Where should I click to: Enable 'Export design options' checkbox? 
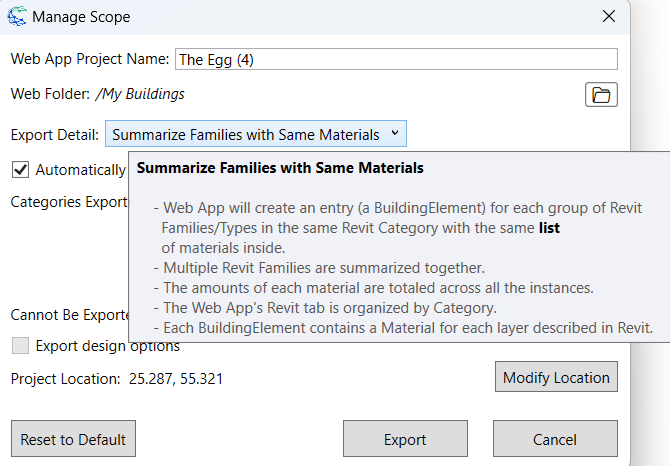click(x=20, y=347)
